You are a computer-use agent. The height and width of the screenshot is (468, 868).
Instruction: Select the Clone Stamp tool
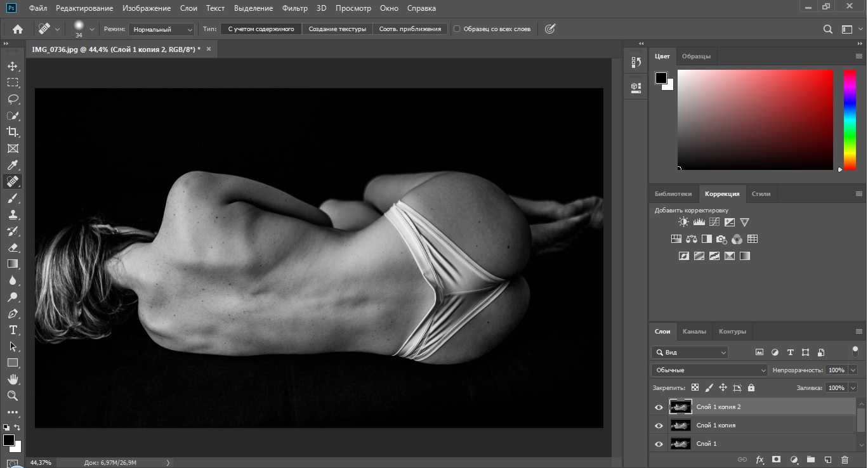click(13, 214)
